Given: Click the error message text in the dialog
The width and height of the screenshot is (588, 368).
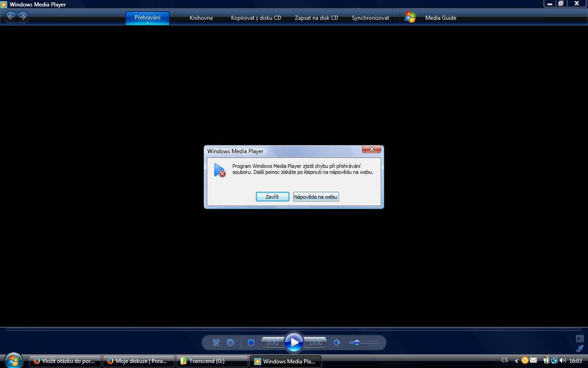Looking at the screenshot, I should [x=303, y=169].
